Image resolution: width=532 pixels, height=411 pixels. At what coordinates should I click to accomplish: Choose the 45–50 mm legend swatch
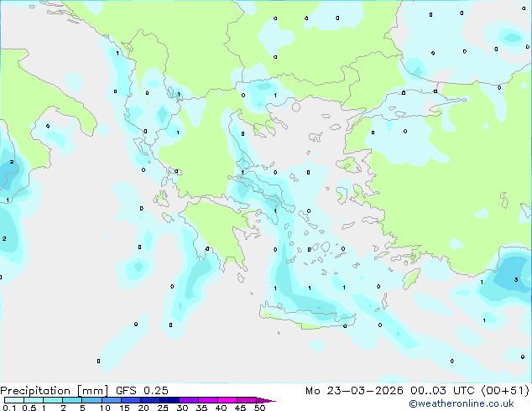[x=247, y=400]
